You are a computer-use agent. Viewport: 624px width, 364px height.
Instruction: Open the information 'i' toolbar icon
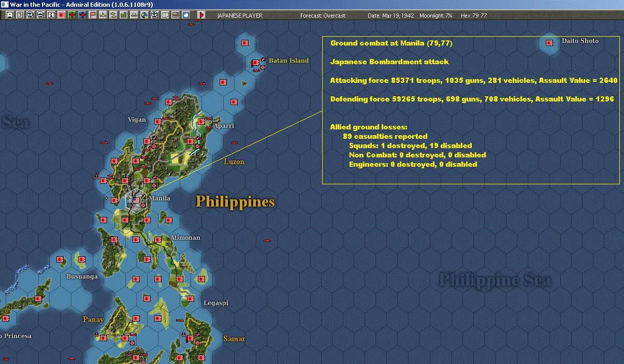pos(51,15)
